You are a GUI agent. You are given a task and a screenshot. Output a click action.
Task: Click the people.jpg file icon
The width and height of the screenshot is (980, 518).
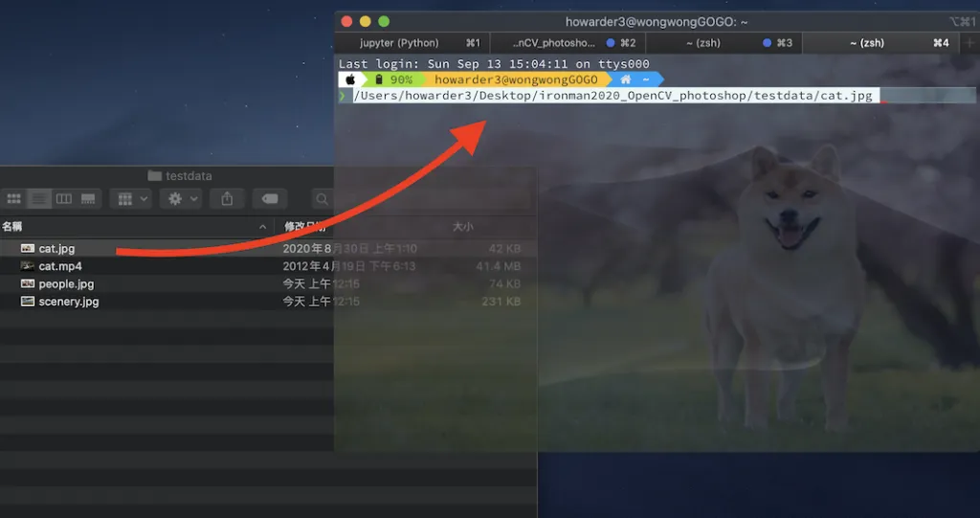28,283
